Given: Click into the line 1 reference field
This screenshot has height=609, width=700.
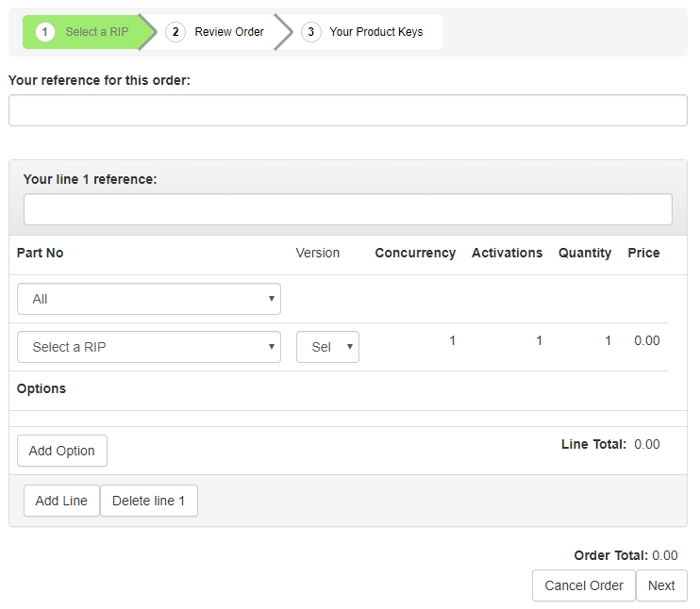Looking at the screenshot, I should [x=348, y=209].
